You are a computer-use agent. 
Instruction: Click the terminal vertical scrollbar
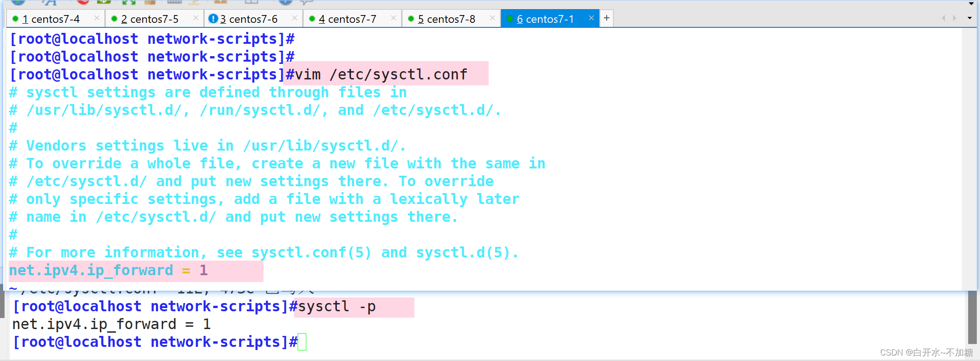tap(972, 317)
